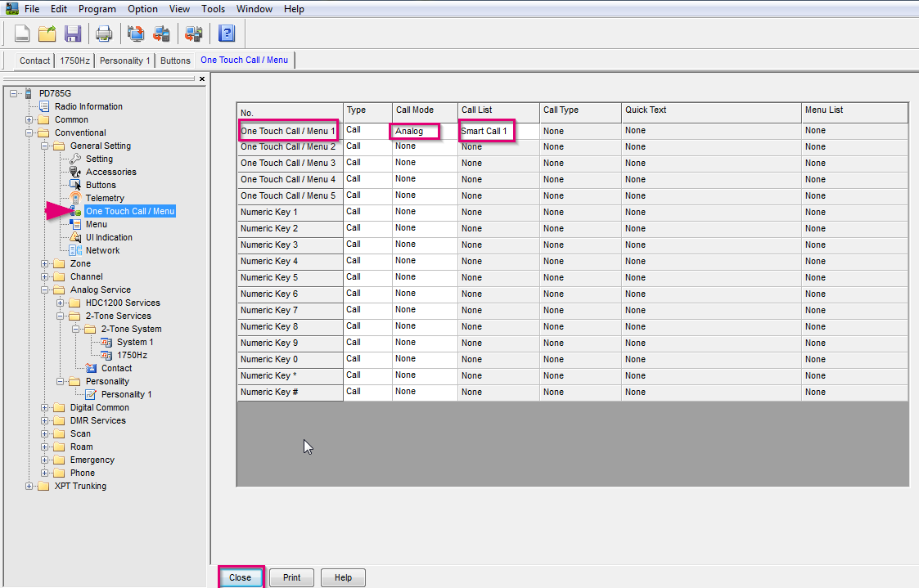Open help with the blue question-mark icon
The height and width of the screenshot is (588, 919).
coord(226,34)
